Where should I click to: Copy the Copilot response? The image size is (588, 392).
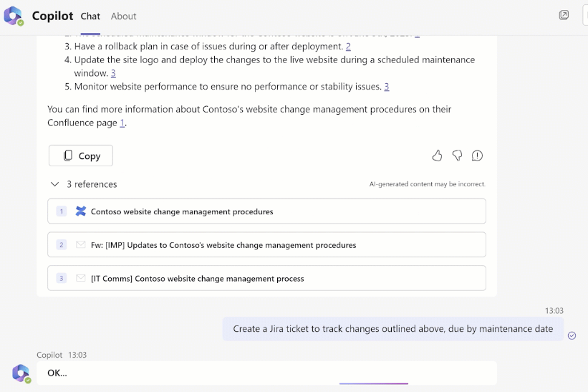(x=81, y=156)
